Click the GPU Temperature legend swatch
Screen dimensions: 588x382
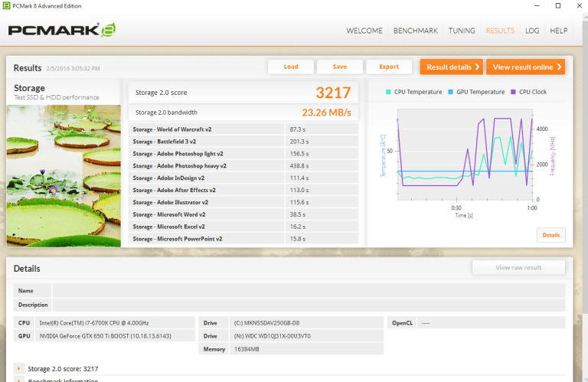click(x=450, y=92)
